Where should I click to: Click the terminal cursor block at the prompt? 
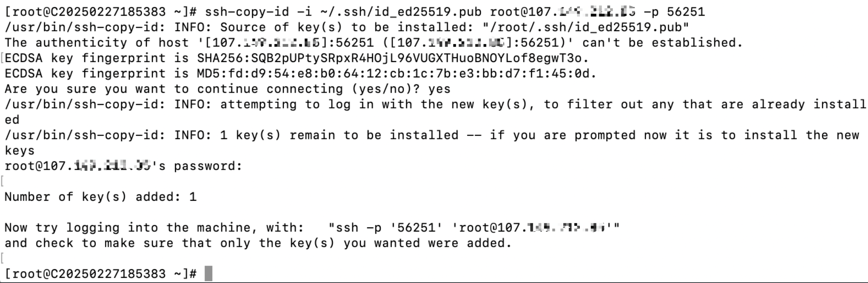pos(208,274)
